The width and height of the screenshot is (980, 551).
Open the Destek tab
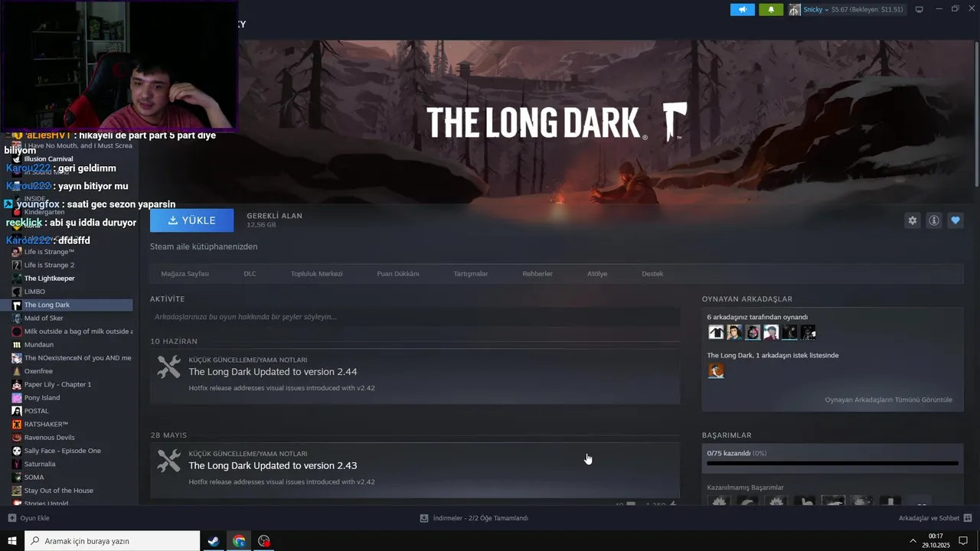[652, 274]
